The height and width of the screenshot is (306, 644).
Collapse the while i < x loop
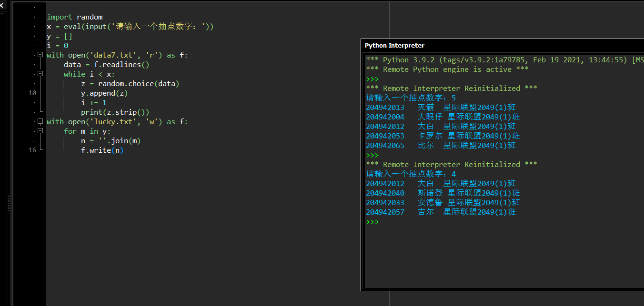40,74
